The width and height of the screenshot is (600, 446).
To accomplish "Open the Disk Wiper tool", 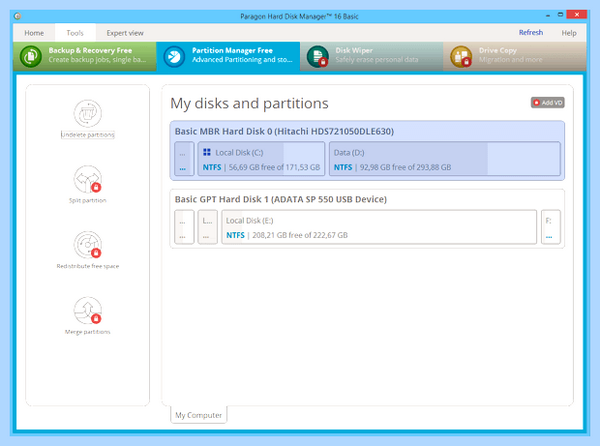I will [x=371, y=56].
